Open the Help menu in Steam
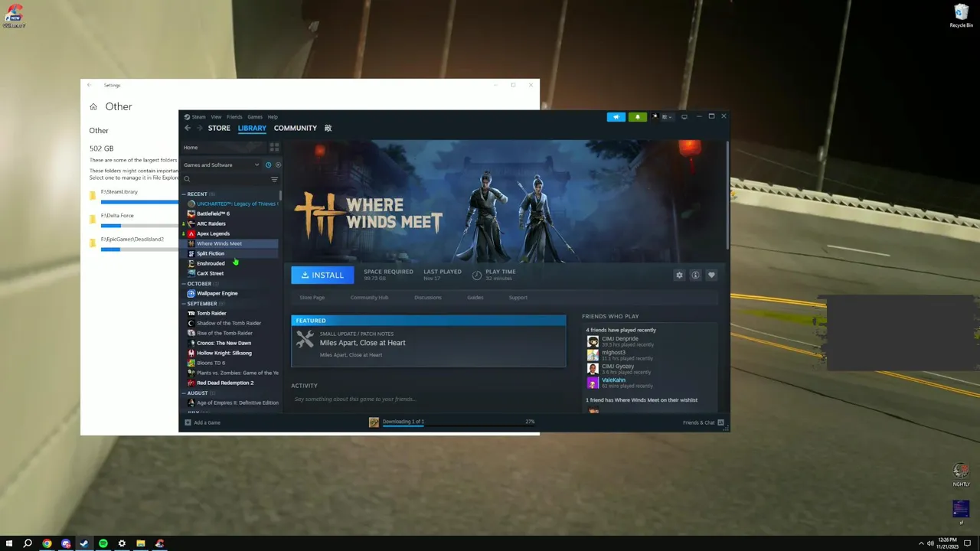This screenshot has height=551, width=980. pyautogui.click(x=273, y=117)
